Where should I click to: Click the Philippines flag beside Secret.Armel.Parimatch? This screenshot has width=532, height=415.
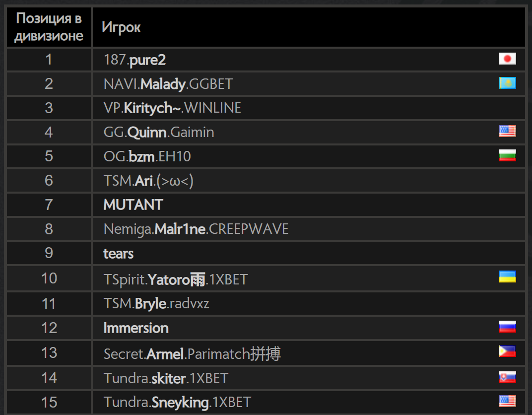point(507,351)
